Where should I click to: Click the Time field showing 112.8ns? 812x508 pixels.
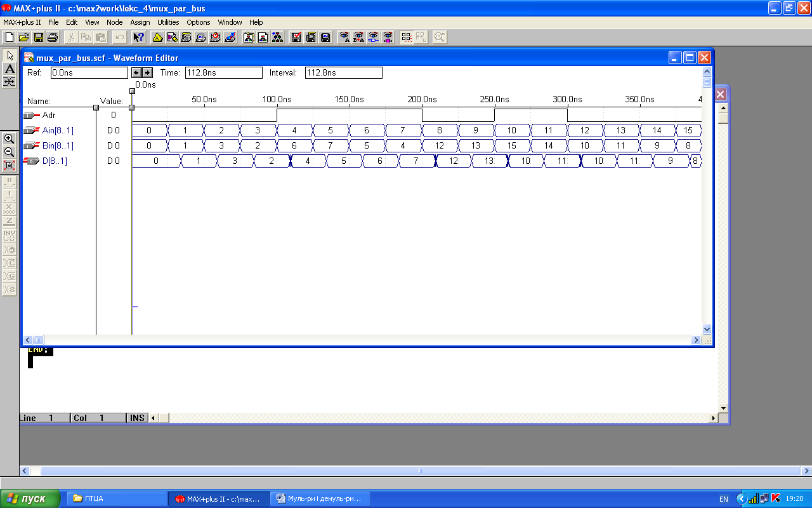tap(223, 73)
